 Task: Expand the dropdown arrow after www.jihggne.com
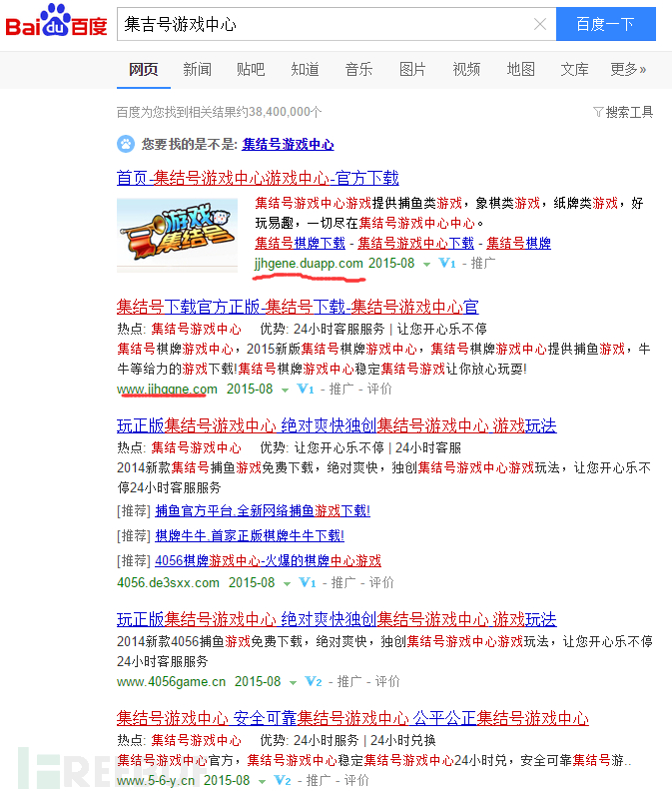pyautogui.click(x=286, y=391)
